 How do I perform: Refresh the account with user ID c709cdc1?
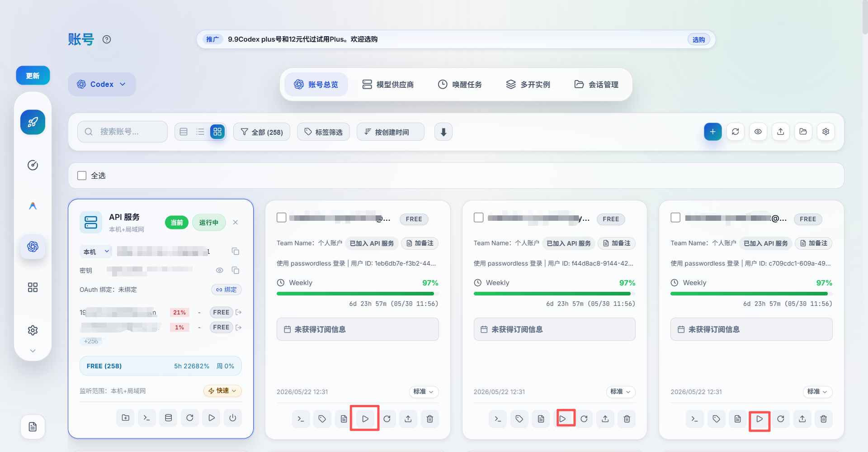[781, 419]
